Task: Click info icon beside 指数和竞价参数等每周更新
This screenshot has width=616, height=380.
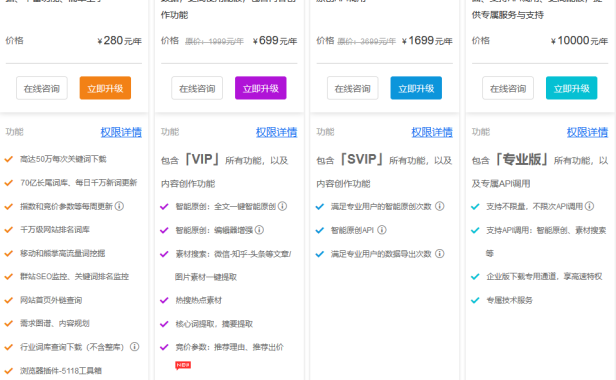Action: pyautogui.click(x=119, y=206)
